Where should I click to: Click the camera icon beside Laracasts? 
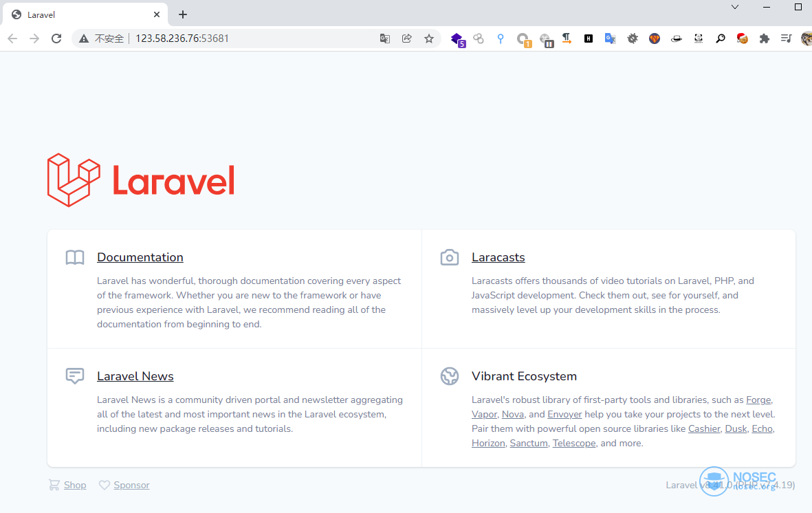(450, 258)
